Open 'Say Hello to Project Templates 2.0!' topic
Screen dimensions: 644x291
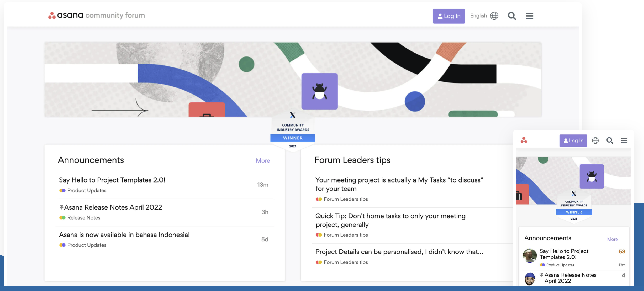112,180
